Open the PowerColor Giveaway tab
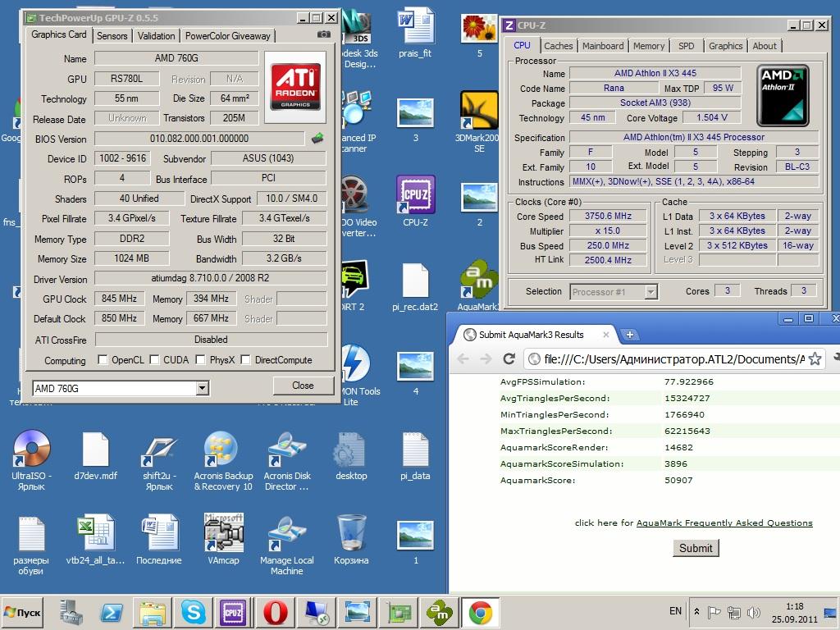This screenshot has width=840, height=630. (x=228, y=36)
